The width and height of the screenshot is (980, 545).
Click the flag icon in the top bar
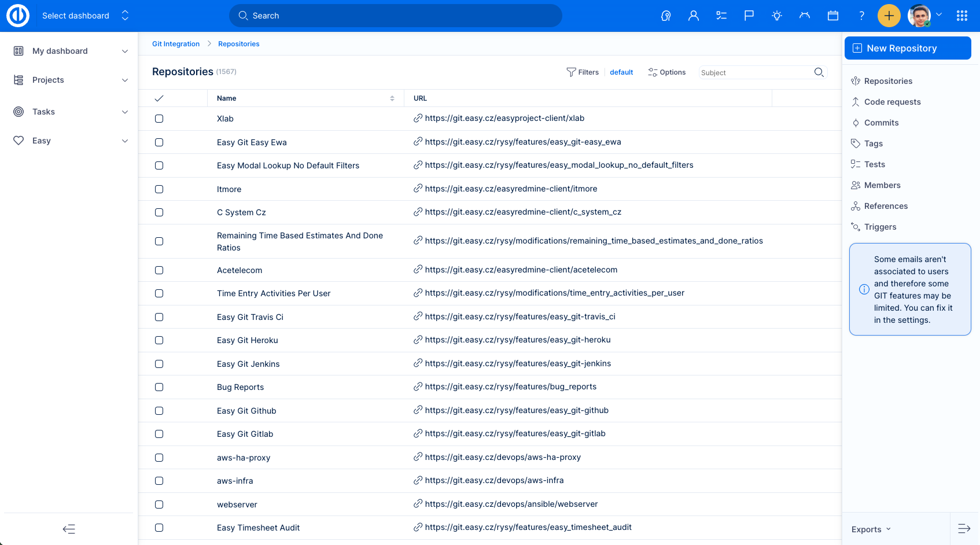pyautogui.click(x=749, y=16)
